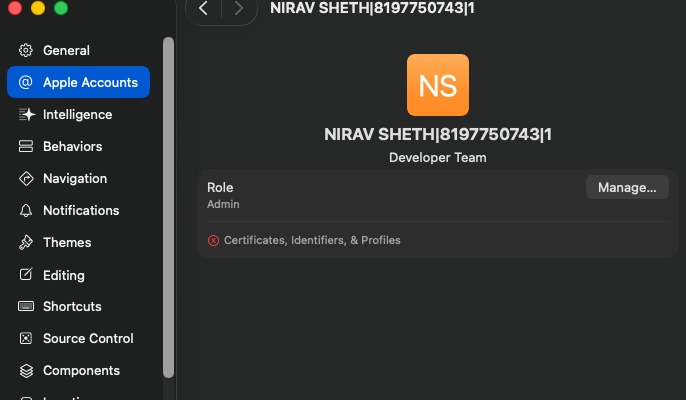Open the Shortcuts settings pane

click(79, 306)
